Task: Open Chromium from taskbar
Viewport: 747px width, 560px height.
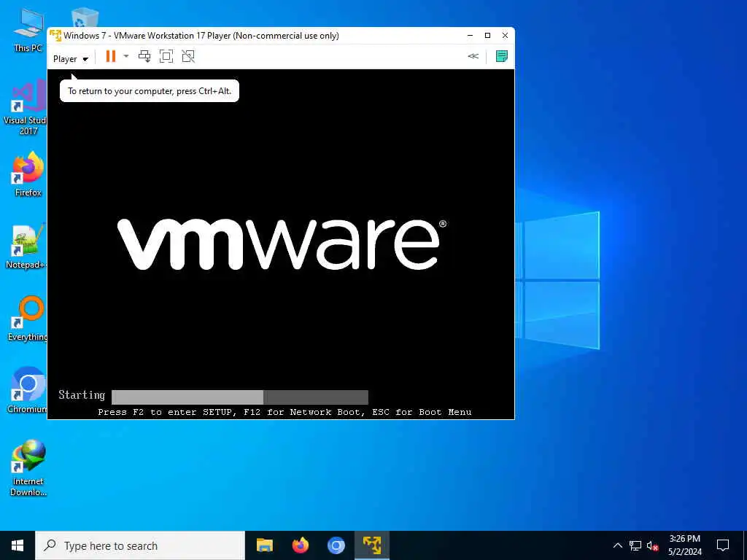Action: click(336, 545)
